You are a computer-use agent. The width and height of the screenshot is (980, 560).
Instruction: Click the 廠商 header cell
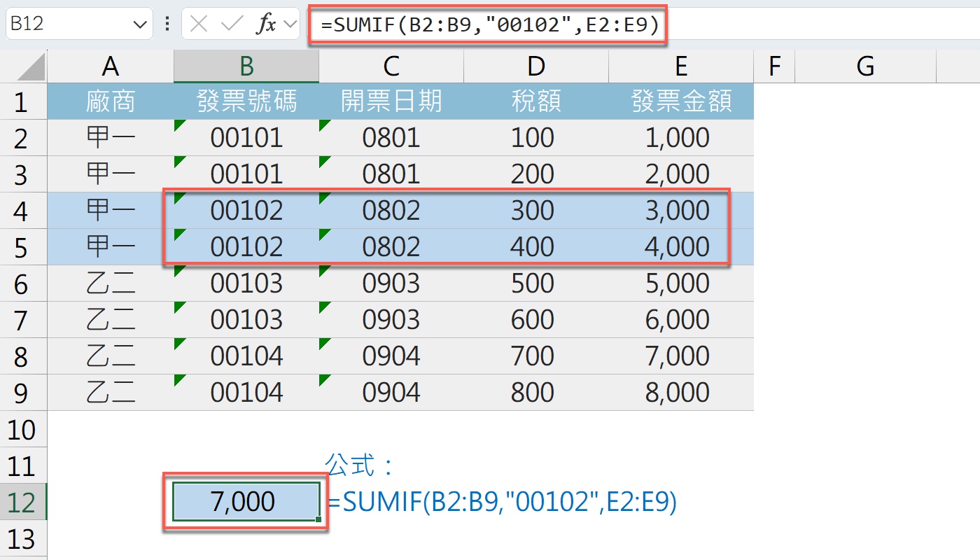click(110, 101)
